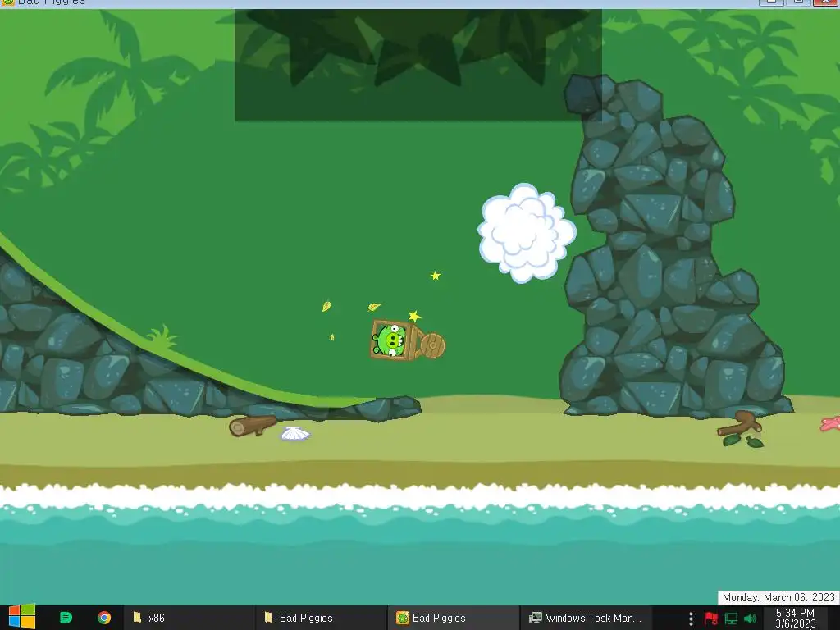Close the Bad Piggies game window
This screenshot has height=630, width=840.
pyautogui.click(x=825, y=2)
